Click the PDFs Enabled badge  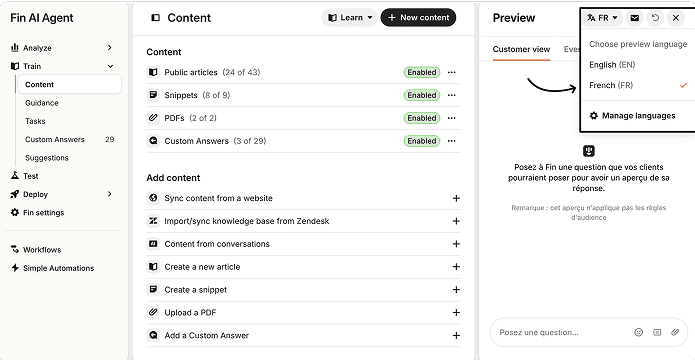tap(422, 118)
